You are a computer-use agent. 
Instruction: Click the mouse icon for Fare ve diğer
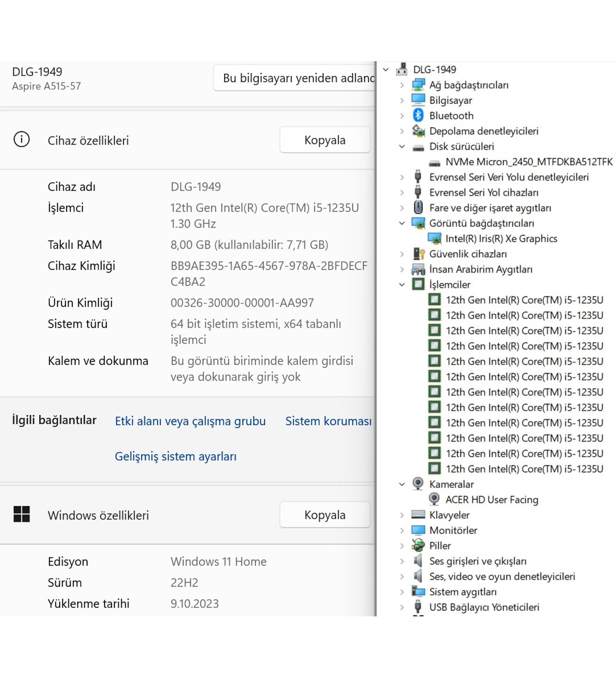[418, 207]
